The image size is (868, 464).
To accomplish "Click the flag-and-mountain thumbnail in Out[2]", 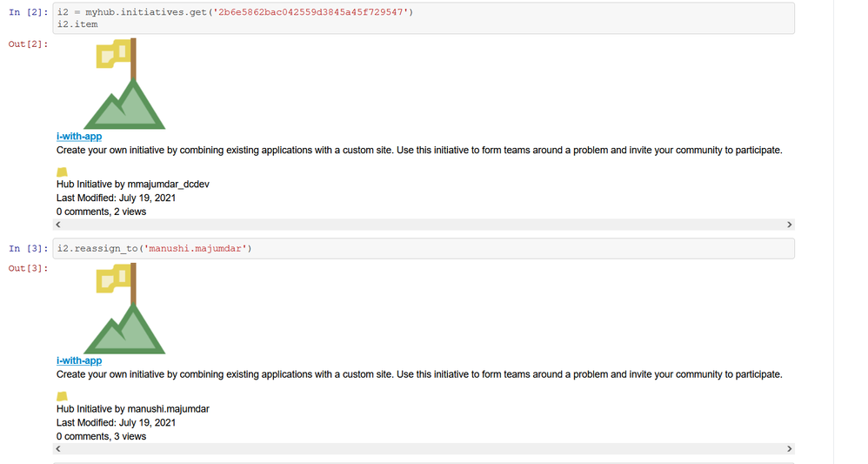I will [x=124, y=85].
